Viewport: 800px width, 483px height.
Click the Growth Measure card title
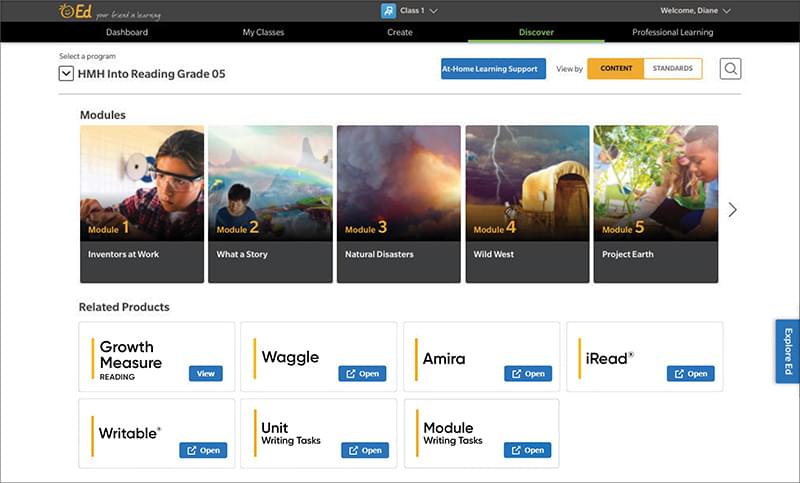[x=131, y=355]
